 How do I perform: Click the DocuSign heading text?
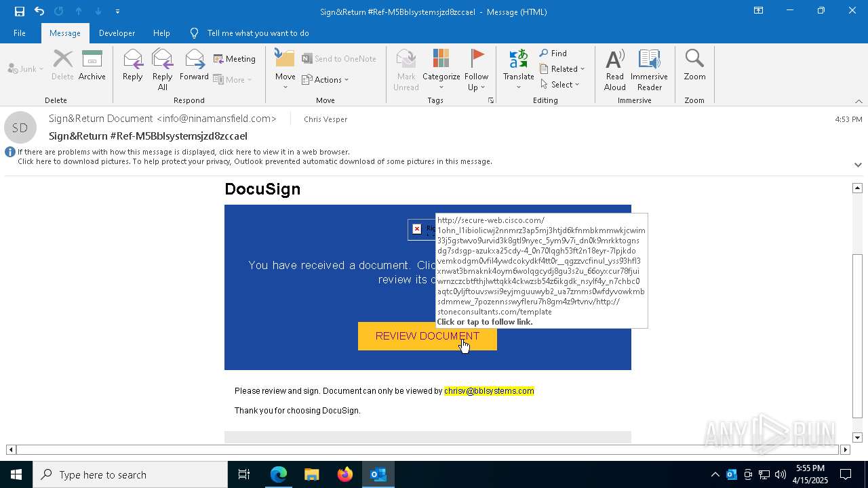coord(262,189)
